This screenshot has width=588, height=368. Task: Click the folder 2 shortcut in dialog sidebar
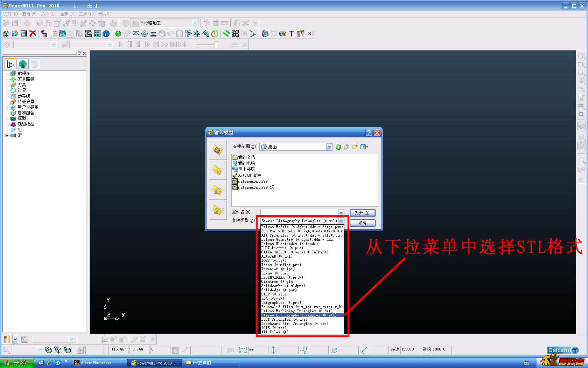click(x=217, y=210)
